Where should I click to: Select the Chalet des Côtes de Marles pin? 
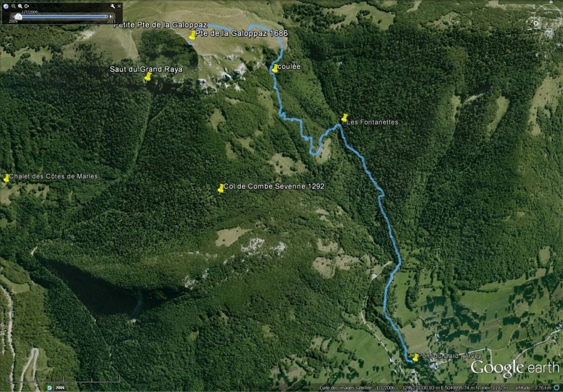click(x=6, y=178)
